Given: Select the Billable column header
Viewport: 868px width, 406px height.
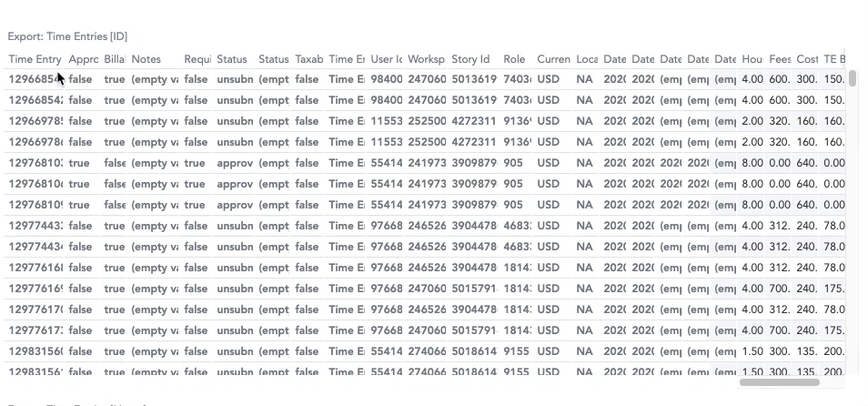Looking at the screenshot, I should (115, 59).
